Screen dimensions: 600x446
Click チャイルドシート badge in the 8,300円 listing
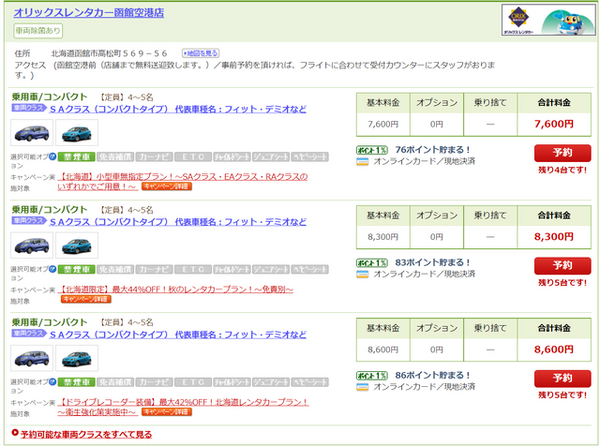point(232,270)
